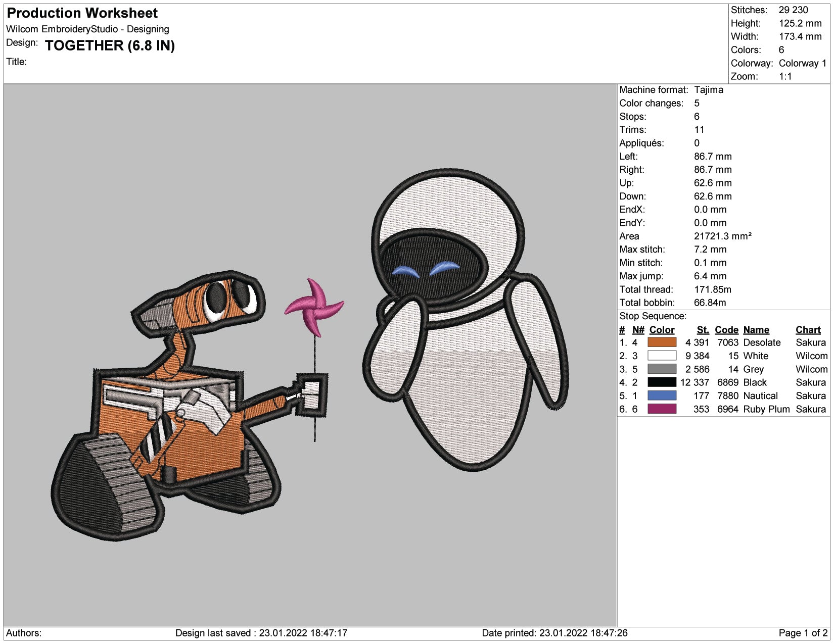Click the 'Date printed' timestamp
This screenshot has width=834, height=644.
point(554,633)
